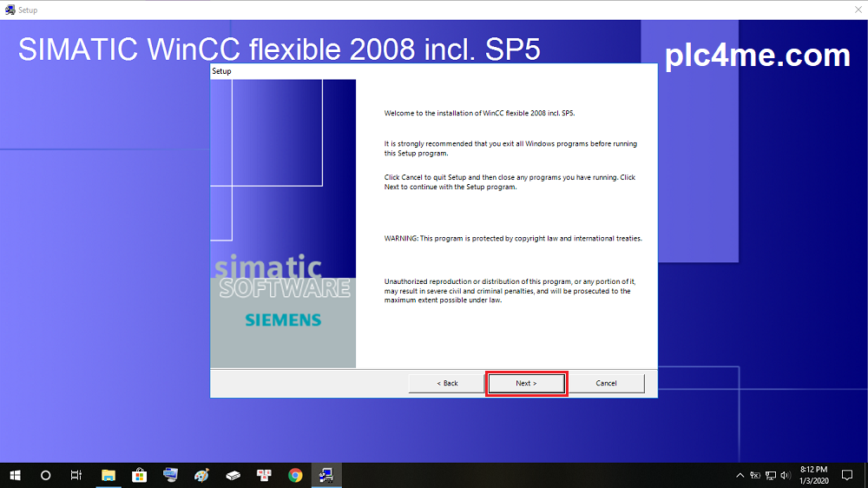Open the volume control in system tray
Image resolution: width=868 pixels, height=488 pixels.
coord(785,475)
